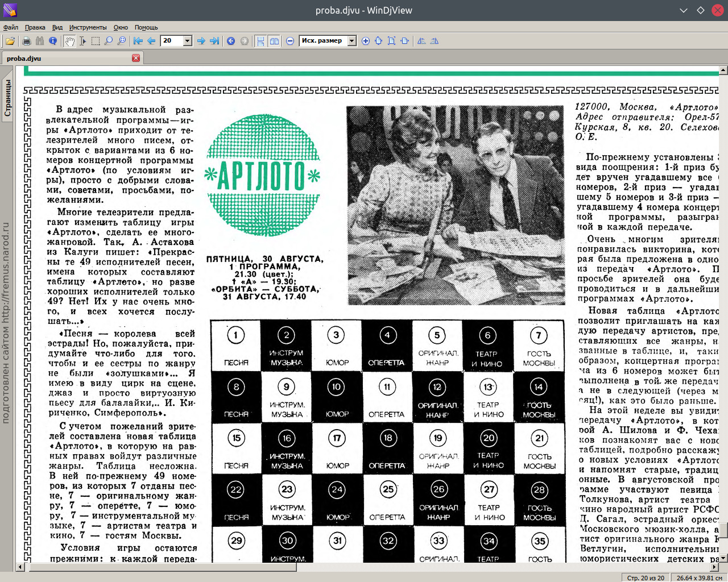This screenshot has width=728, height=582.
Task: Select the text selection cursor tool
Action: tap(82, 41)
